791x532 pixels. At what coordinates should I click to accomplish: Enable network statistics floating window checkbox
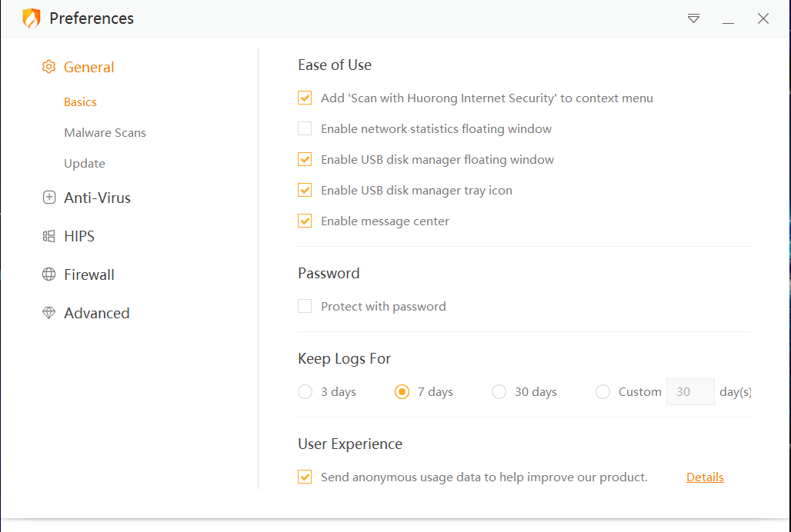[x=305, y=128]
